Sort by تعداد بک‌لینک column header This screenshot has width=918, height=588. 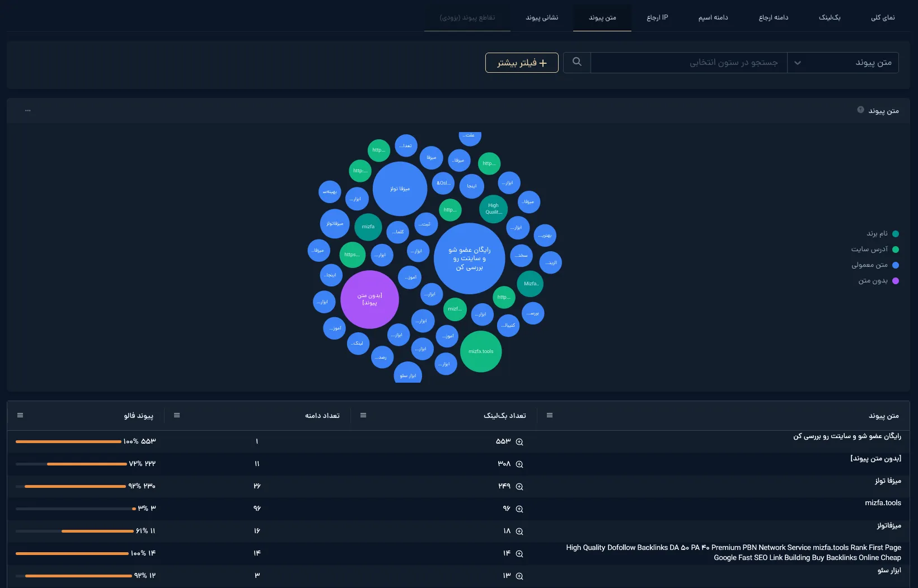pos(505,415)
